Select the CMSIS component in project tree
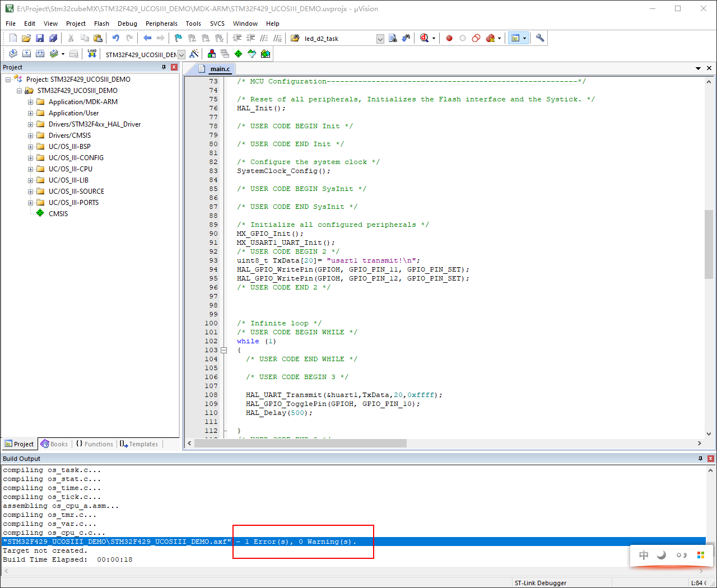This screenshot has width=717, height=588. [58, 214]
